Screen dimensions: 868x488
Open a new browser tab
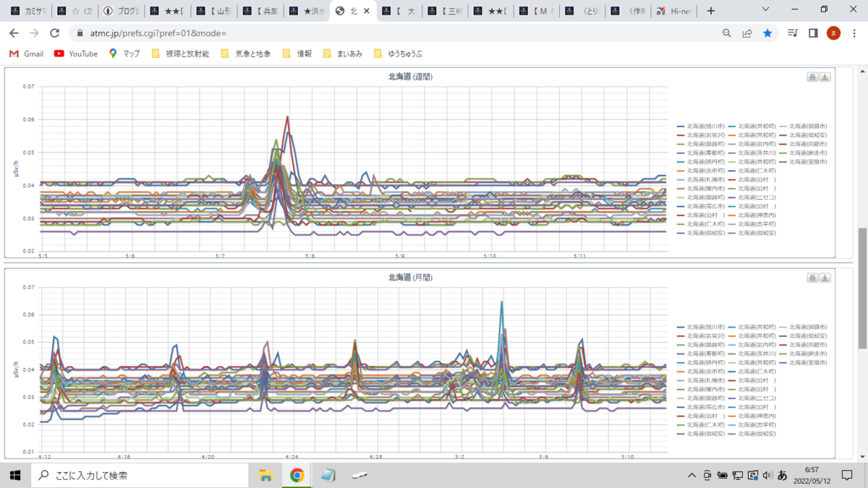click(x=711, y=11)
